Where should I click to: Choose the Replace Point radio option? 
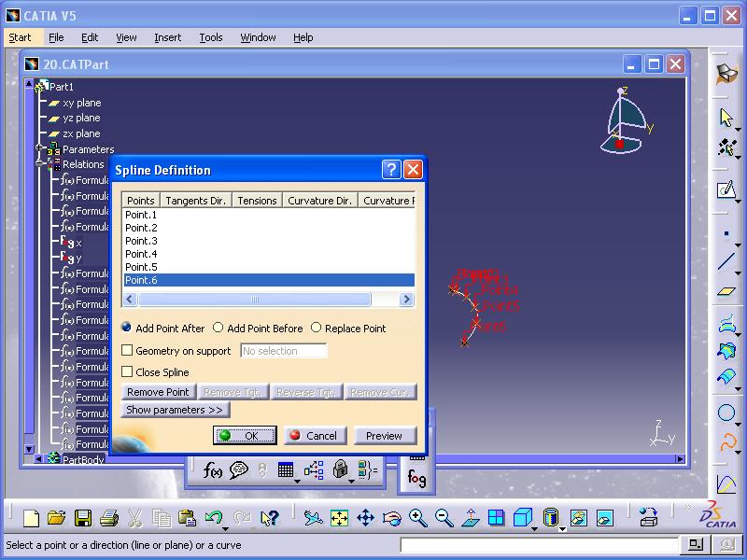(x=316, y=329)
